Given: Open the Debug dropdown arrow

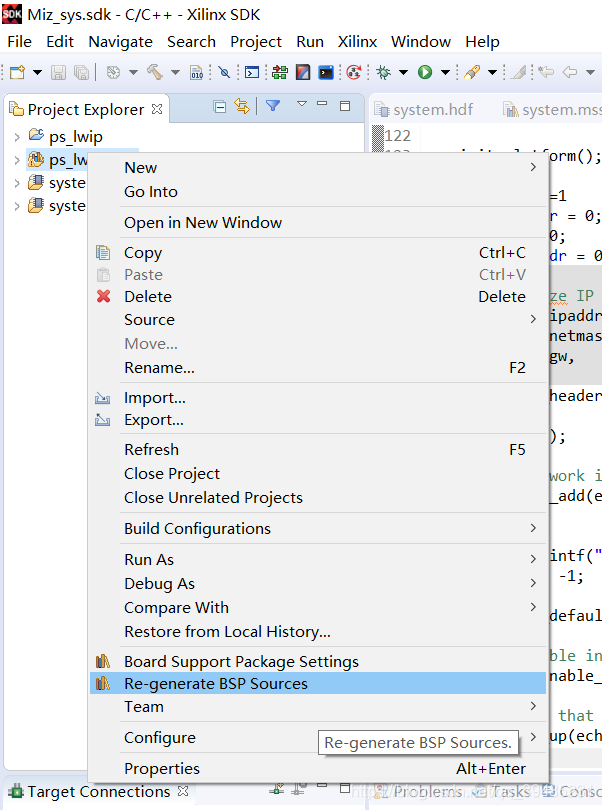Looking at the screenshot, I should tap(404, 72).
